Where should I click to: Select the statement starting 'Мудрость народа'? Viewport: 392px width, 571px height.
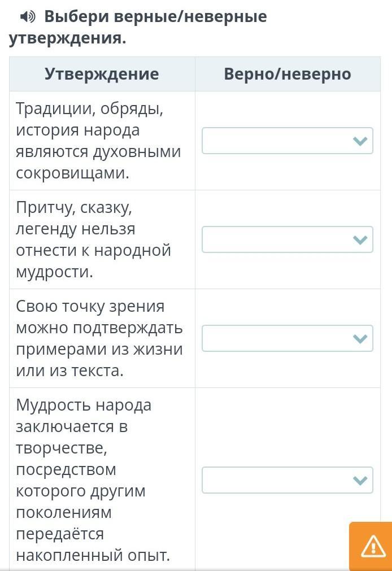coord(93,480)
